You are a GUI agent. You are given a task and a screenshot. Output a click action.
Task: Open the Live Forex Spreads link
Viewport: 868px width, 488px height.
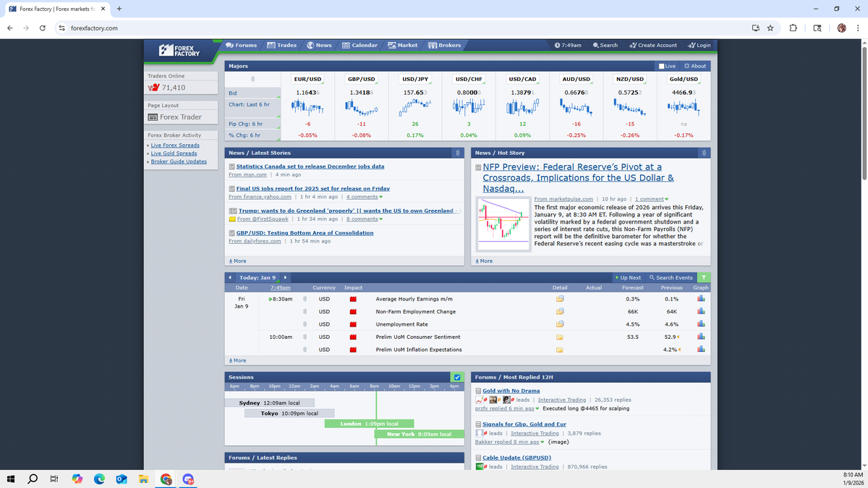pyautogui.click(x=175, y=146)
